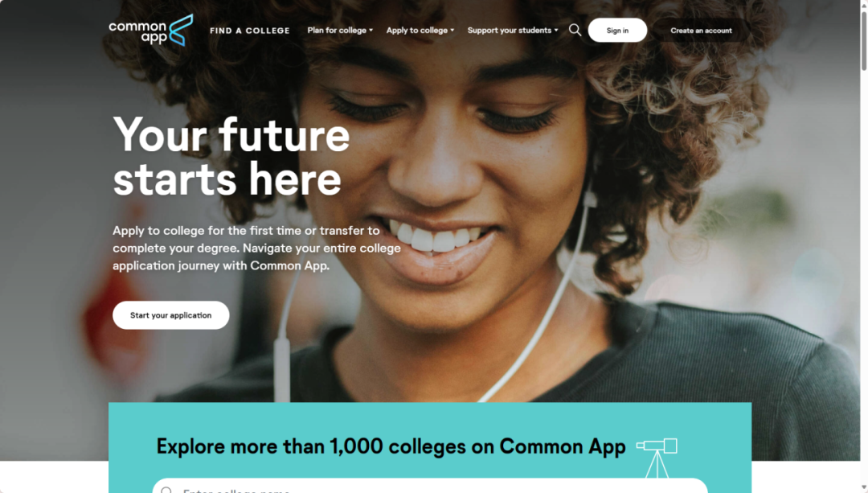Select Support your students menu label
Viewport: 868px width, 493px height.
[x=510, y=31]
